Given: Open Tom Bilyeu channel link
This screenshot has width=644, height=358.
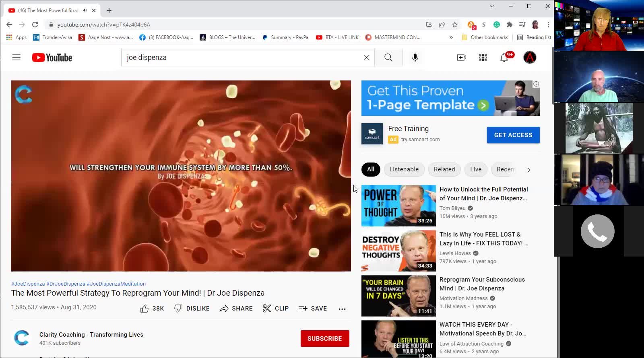Looking at the screenshot, I should [452, 208].
